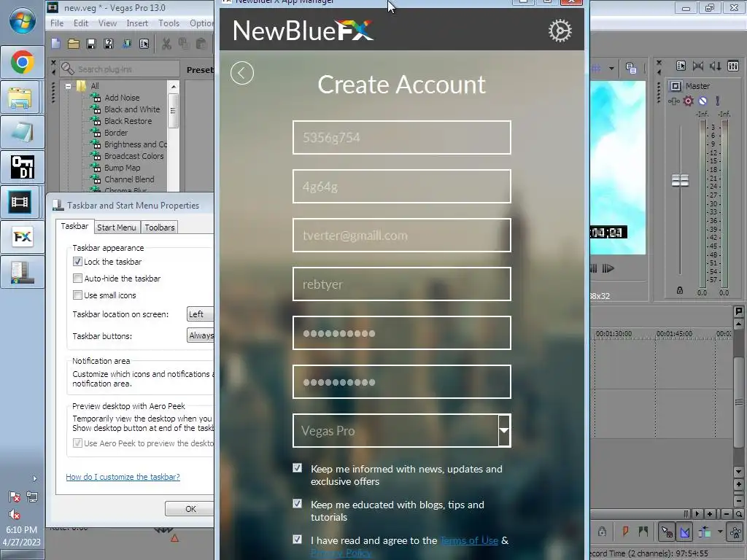Click OK in Taskbar Properties dialog
The width and height of the screenshot is (747, 560).
[190, 508]
